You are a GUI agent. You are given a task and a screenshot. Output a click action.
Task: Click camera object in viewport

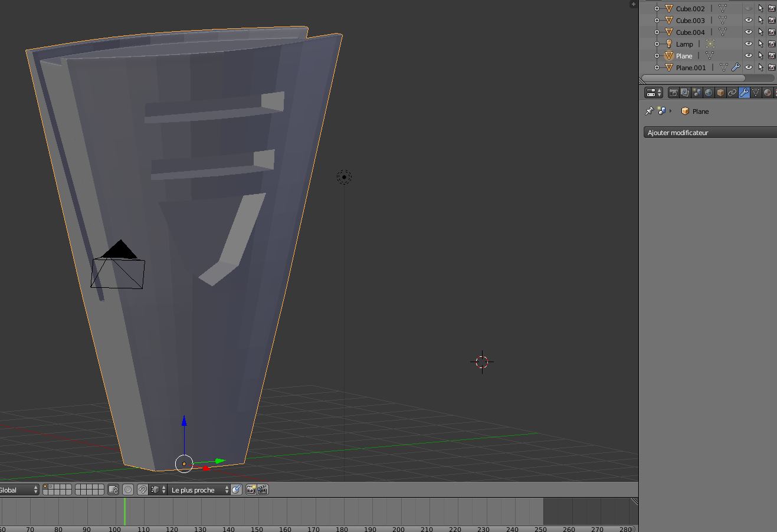point(118,264)
